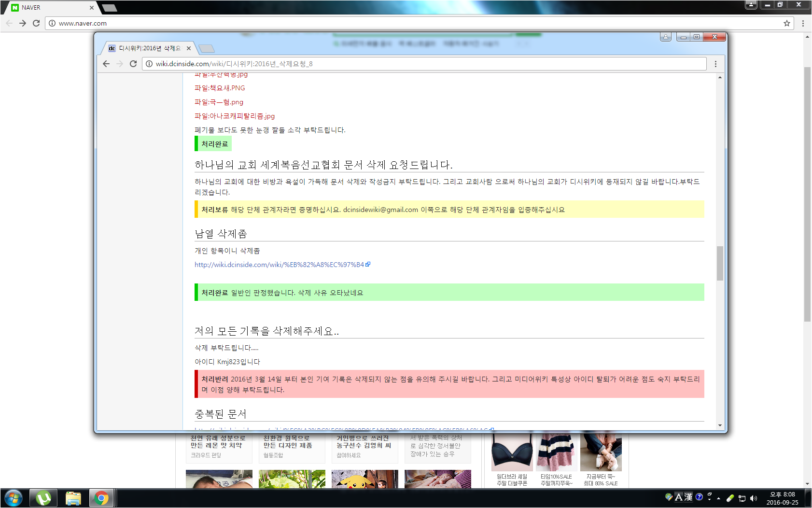Click the wiki window address bar

pos(425,64)
